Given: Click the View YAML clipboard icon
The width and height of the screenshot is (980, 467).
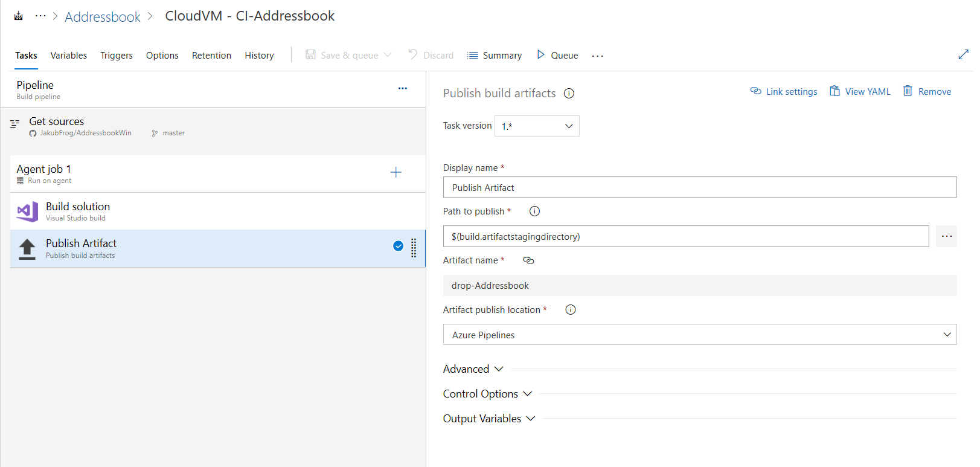Looking at the screenshot, I should tap(834, 91).
